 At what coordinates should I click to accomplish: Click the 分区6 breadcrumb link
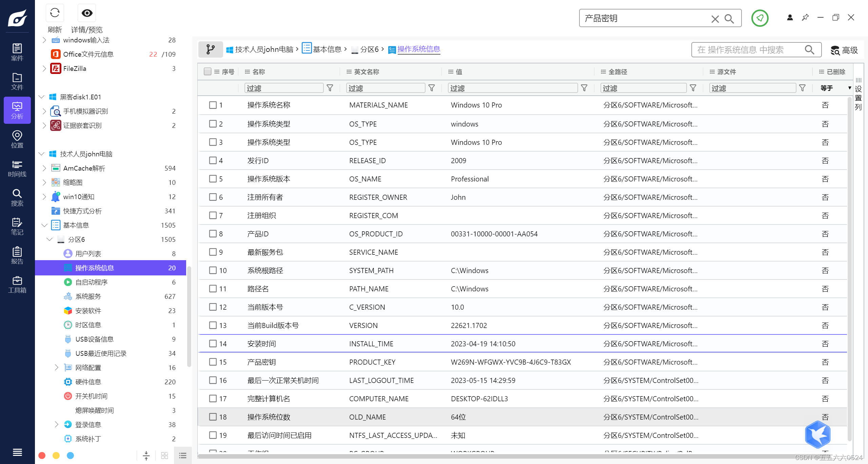tap(369, 50)
